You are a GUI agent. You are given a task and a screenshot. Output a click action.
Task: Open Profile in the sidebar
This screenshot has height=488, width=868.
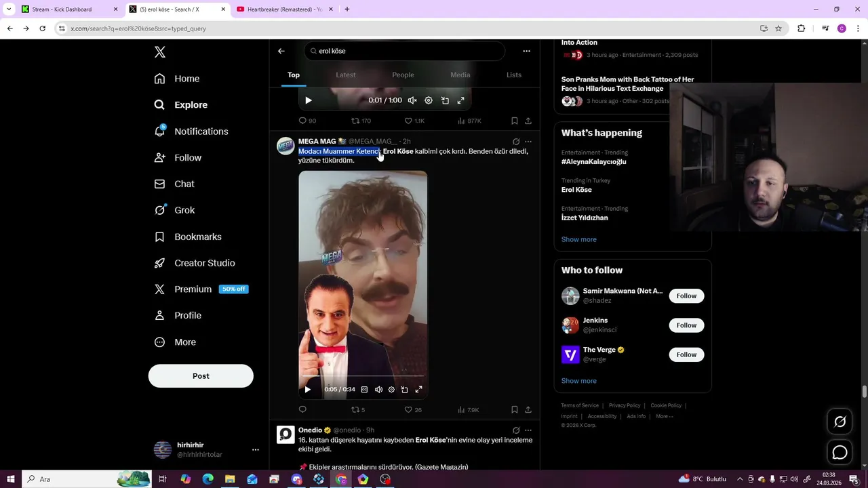pos(177,315)
